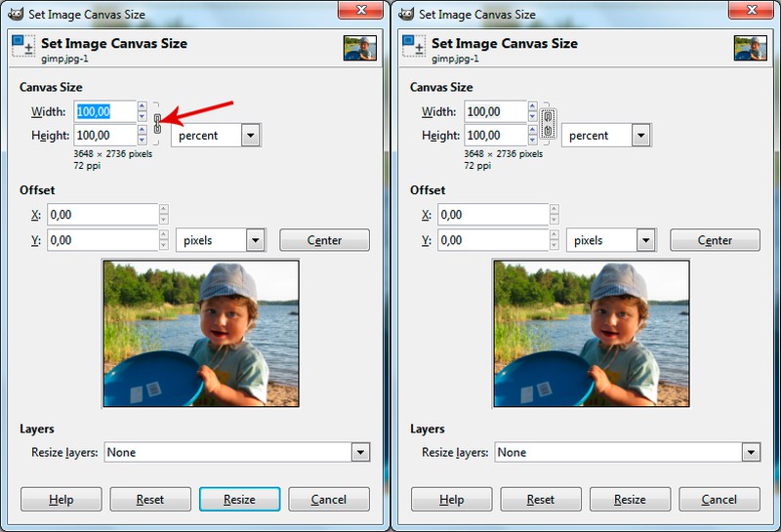Click the Resize button in right dialog
This screenshot has height=532, width=781.
tap(630, 499)
